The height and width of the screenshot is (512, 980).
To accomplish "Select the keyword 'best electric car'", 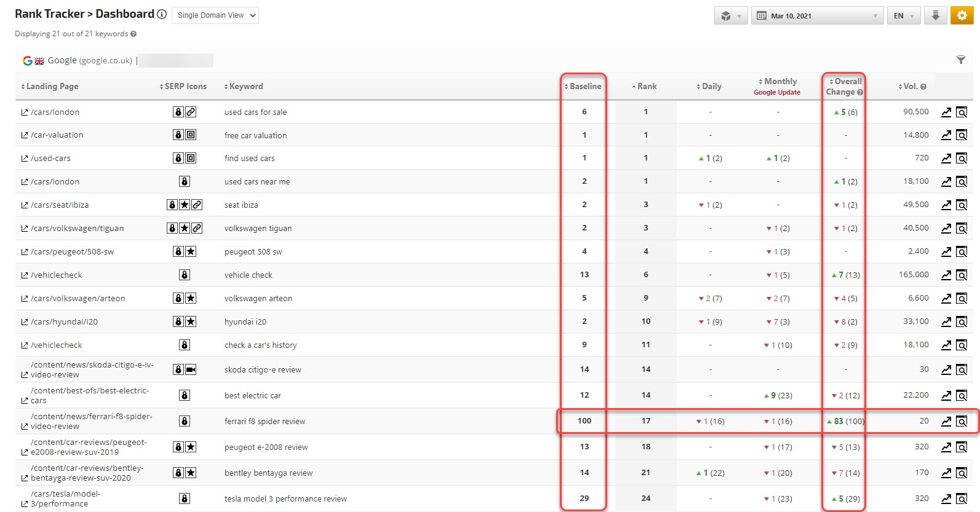I will pyautogui.click(x=253, y=396).
